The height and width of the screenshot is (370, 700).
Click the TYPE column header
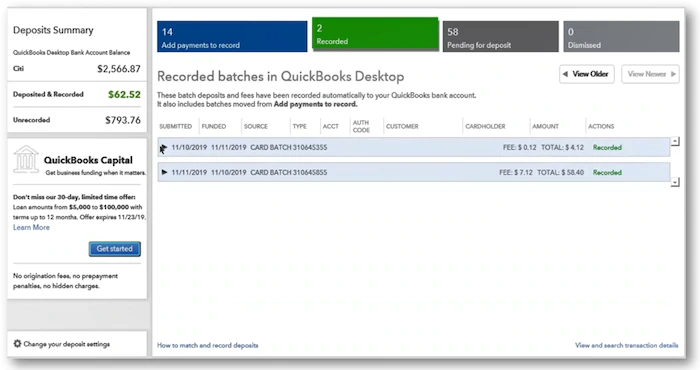point(300,126)
